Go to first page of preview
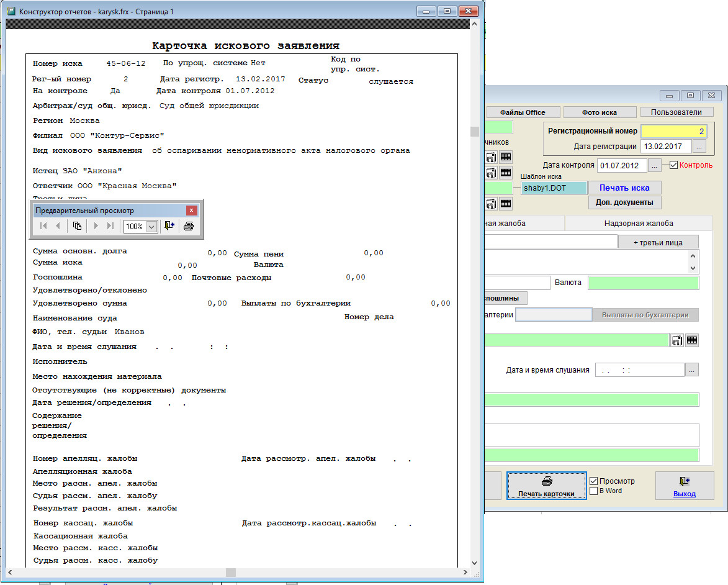Screen dimensions: 728x585 click(43, 226)
